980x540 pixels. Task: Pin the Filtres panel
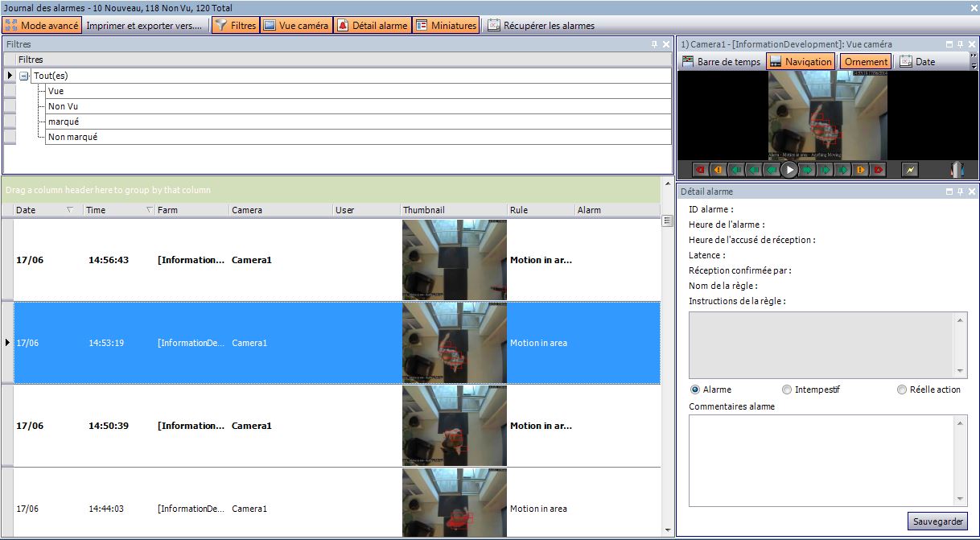click(x=654, y=44)
